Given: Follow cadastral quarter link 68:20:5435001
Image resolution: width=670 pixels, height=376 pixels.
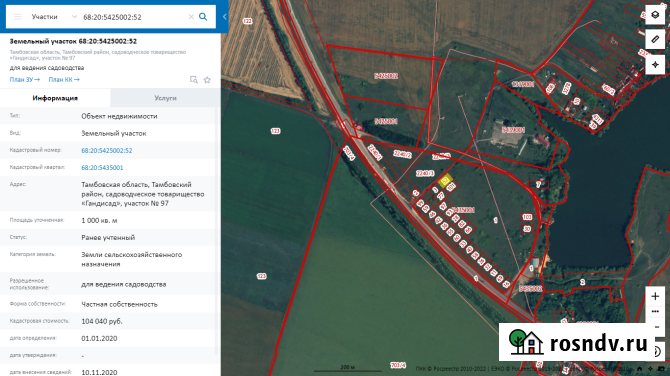Looking at the screenshot, I should [102, 167].
